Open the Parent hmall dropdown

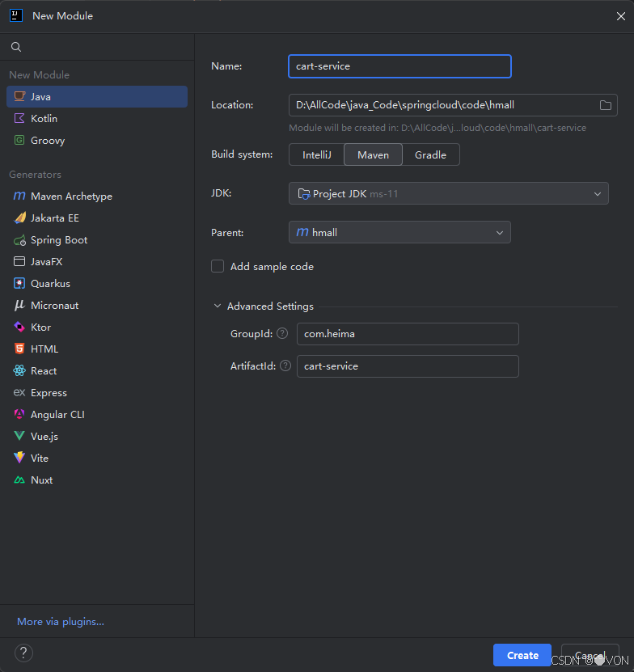[x=399, y=232]
